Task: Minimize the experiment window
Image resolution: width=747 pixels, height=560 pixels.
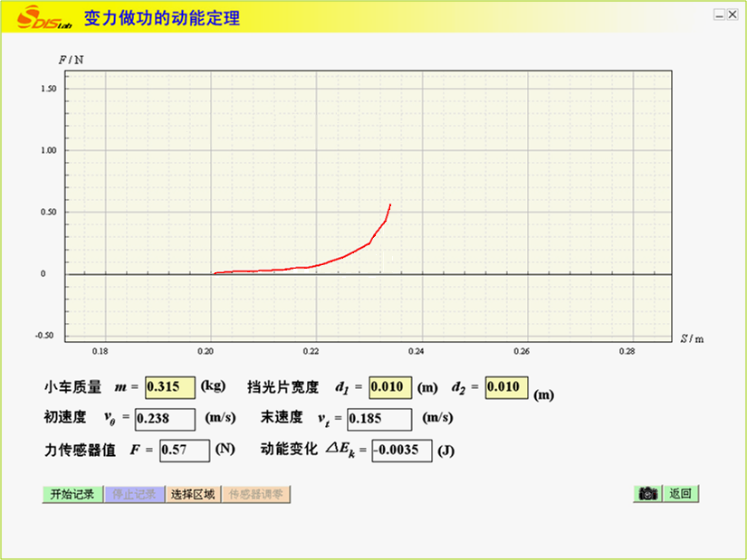Action: coord(719,14)
